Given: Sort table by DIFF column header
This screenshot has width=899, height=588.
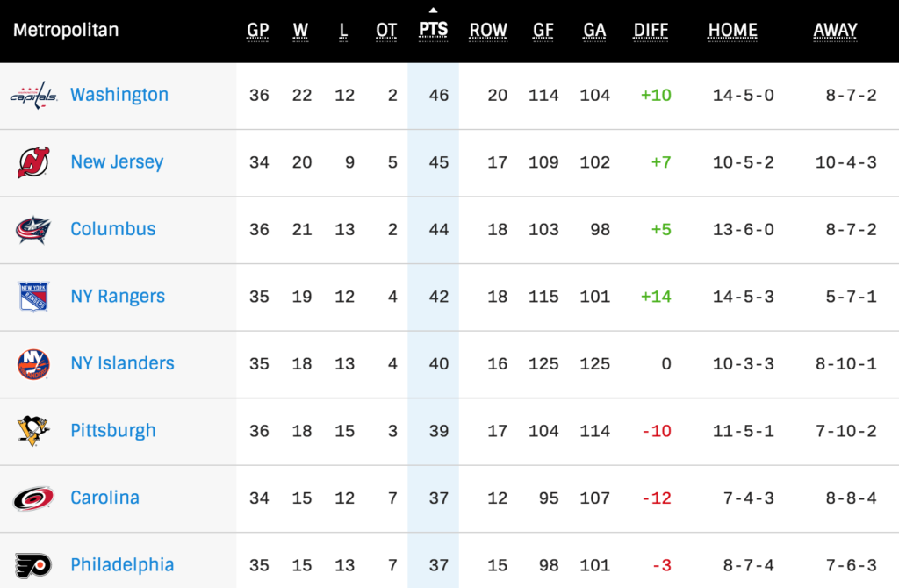Looking at the screenshot, I should [x=651, y=30].
